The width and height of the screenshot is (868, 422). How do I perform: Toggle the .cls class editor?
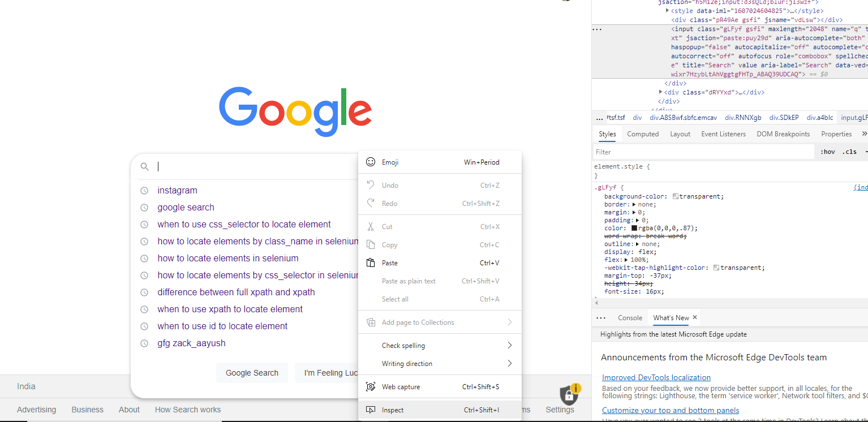tap(849, 152)
